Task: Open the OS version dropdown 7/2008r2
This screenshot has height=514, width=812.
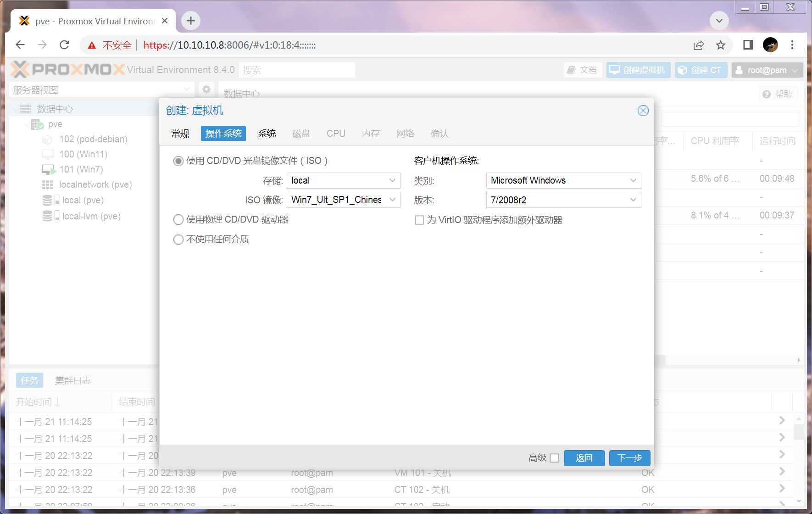Action: click(563, 200)
